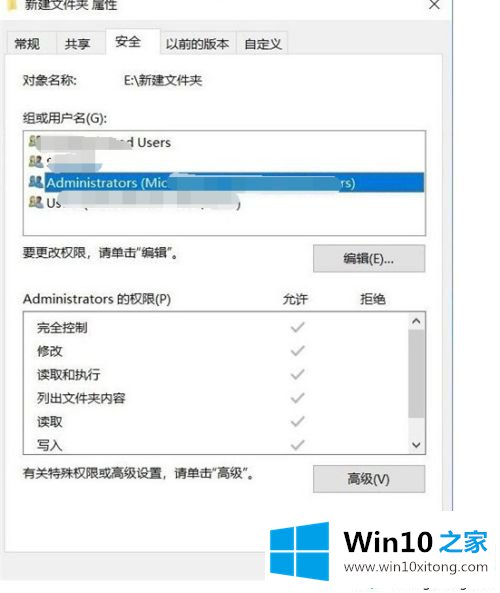Open the 以前的版本 tab

197,44
